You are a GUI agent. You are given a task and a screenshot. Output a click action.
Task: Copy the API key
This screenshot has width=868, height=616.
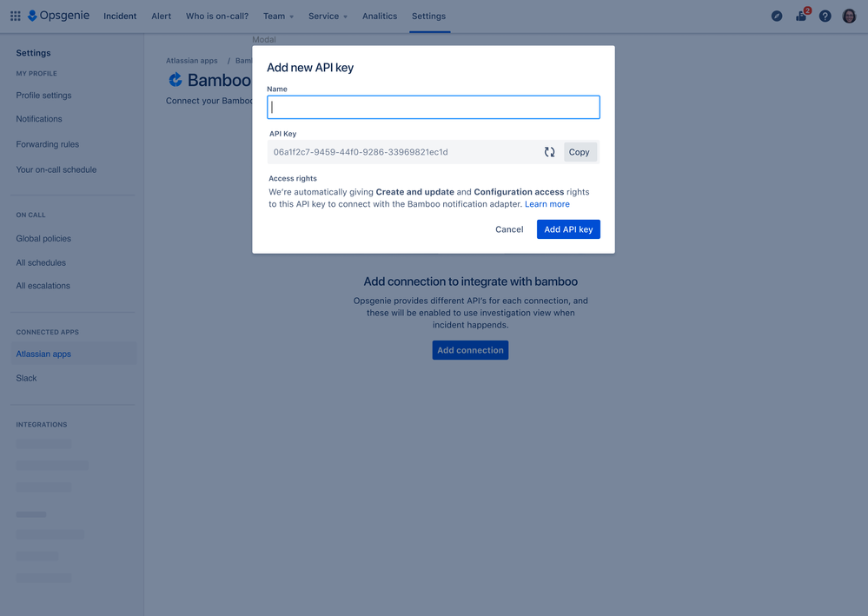click(579, 152)
